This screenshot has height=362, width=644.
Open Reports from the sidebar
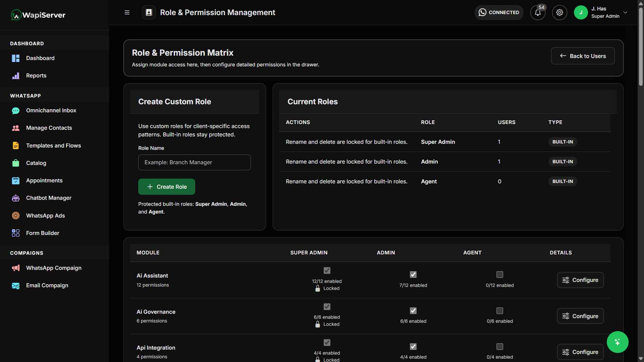pyautogui.click(x=36, y=76)
